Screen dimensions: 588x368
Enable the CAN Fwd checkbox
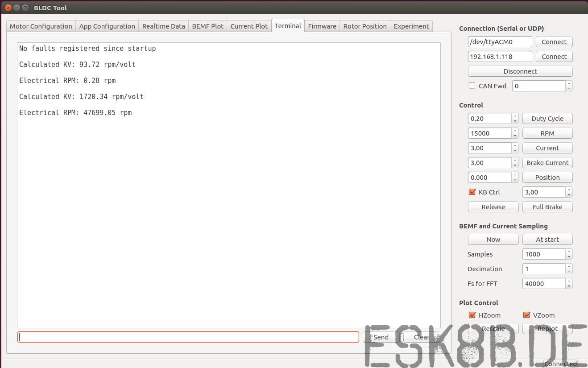coord(472,86)
